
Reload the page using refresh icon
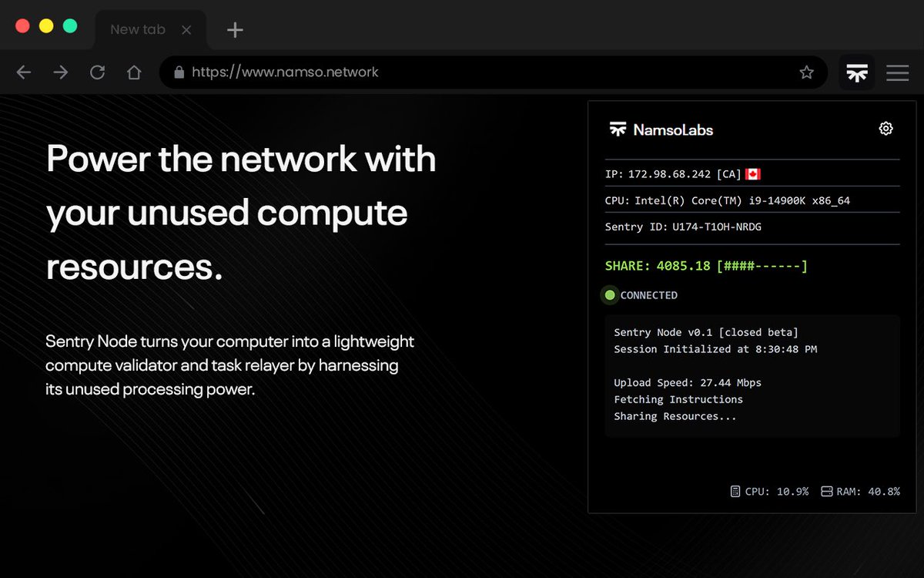click(97, 72)
